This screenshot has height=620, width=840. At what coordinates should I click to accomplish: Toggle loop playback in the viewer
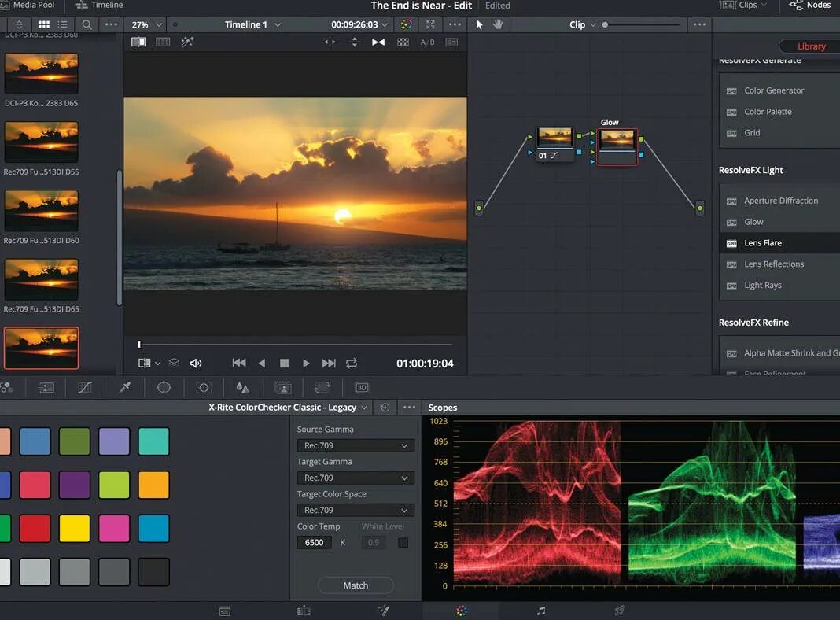click(352, 363)
